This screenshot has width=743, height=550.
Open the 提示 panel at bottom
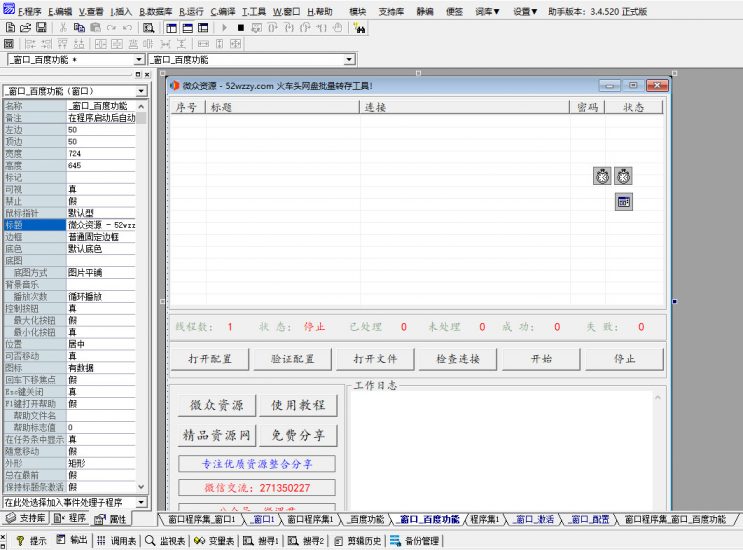tap(32, 541)
